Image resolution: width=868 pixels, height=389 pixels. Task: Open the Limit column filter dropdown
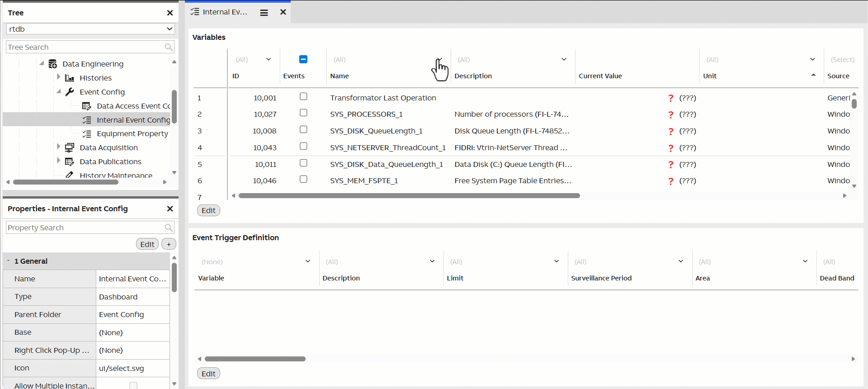pyautogui.click(x=557, y=261)
